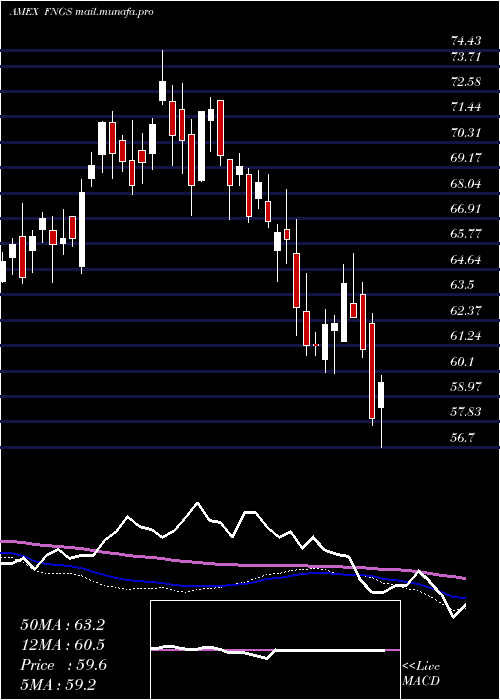Click the 66.91 price axis label
Image resolution: width=500 pixels, height=700 pixels.
pos(466,208)
